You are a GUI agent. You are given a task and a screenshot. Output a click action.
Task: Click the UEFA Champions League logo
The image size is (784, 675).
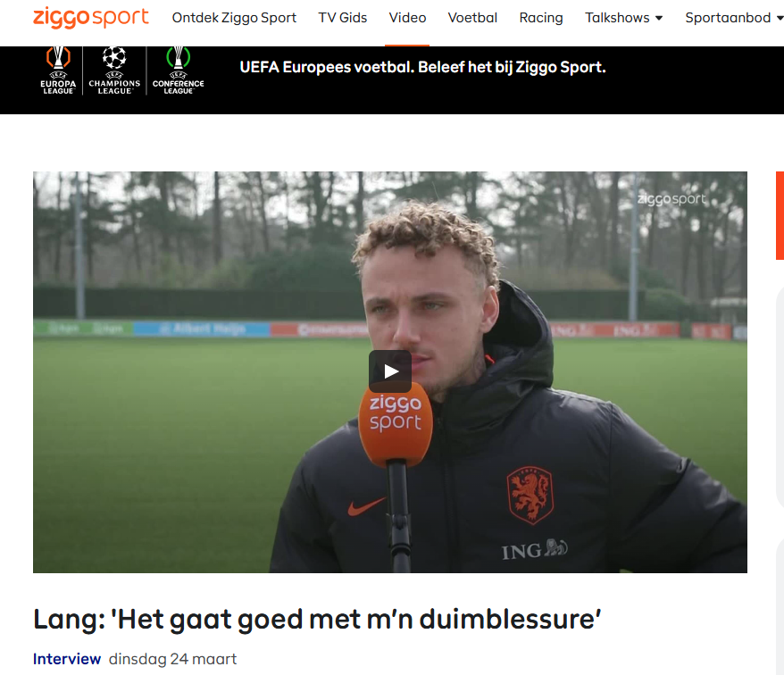(114, 70)
